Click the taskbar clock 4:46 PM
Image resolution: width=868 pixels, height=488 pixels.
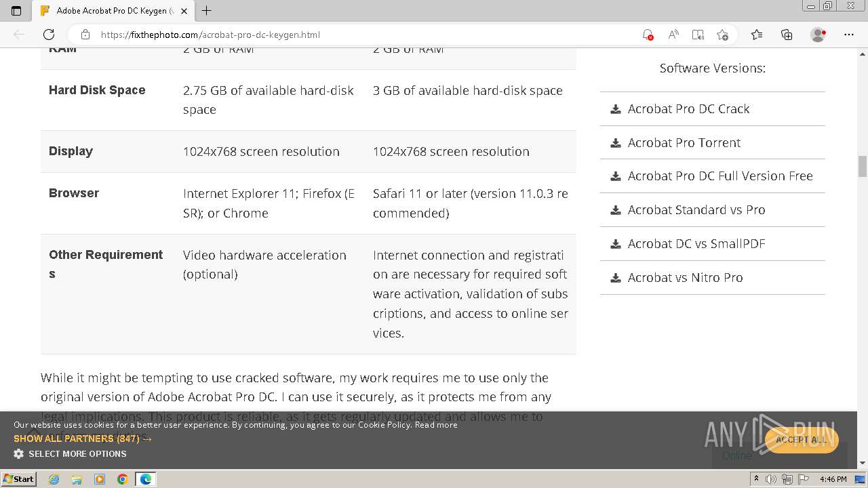pos(833,479)
